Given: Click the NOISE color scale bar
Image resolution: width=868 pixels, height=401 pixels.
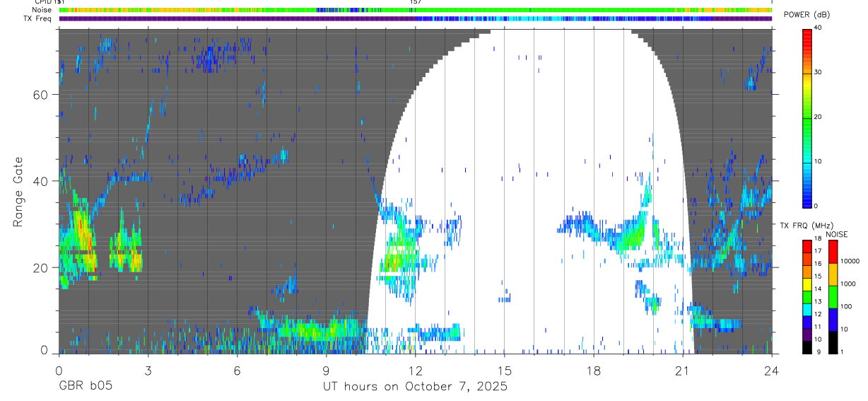Looking at the screenshot, I should point(833,296).
